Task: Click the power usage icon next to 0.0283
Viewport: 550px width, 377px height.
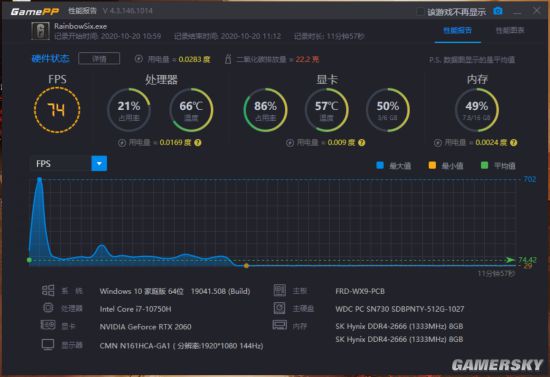Action: click(x=139, y=59)
